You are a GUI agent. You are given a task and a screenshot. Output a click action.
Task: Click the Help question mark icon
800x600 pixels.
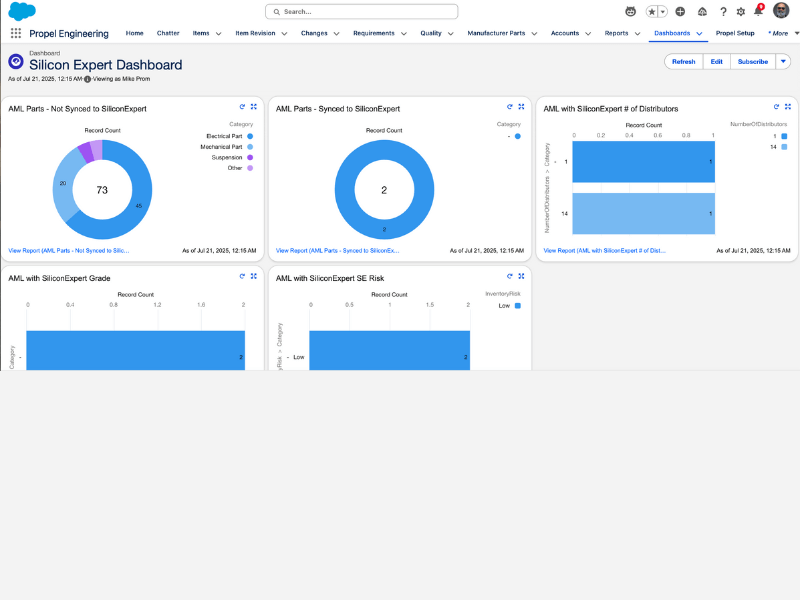pyautogui.click(x=723, y=11)
